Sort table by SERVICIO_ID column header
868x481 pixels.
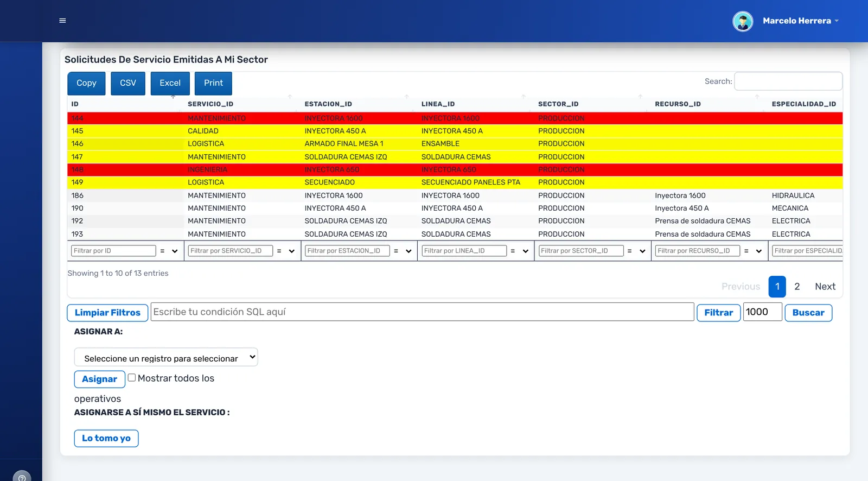point(210,104)
